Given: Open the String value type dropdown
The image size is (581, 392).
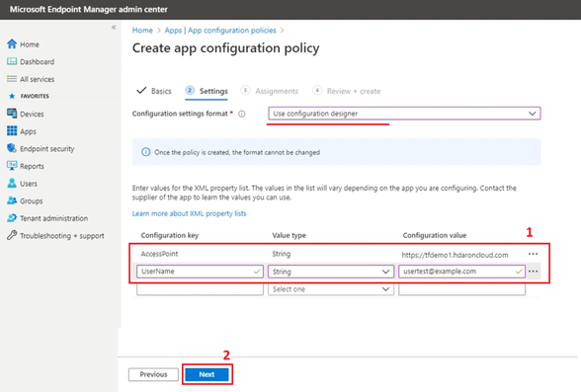Looking at the screenshot, I should (331, 272).
